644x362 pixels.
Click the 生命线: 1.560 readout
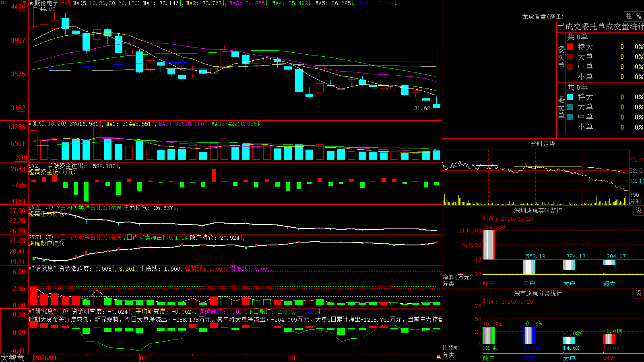pos(160,269)
